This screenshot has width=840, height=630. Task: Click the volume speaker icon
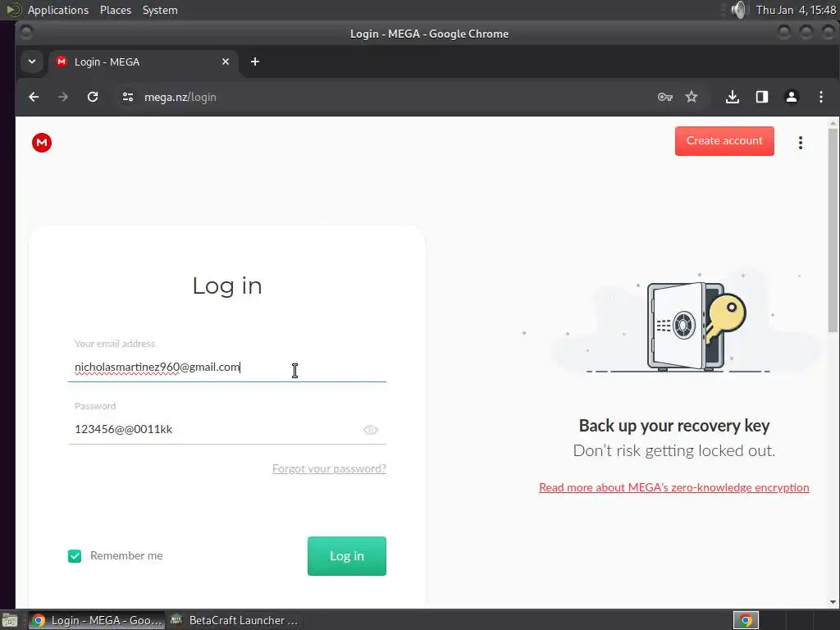[738, 10]
